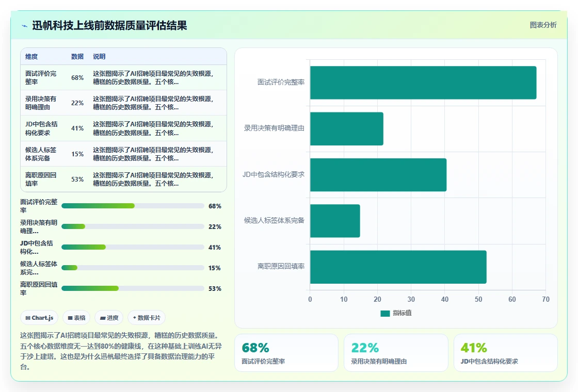Click the 面试评价完整率 chart bar

(423, 83)
